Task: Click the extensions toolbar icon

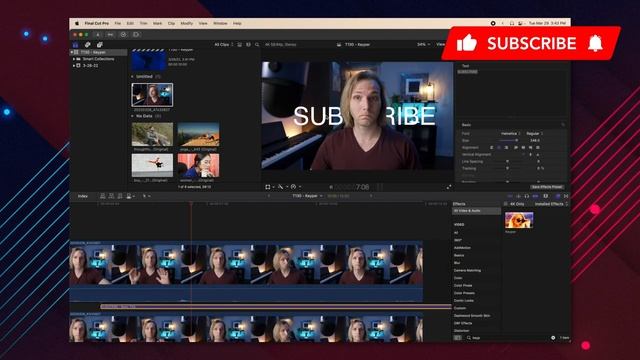Action: tap(136, 35)
